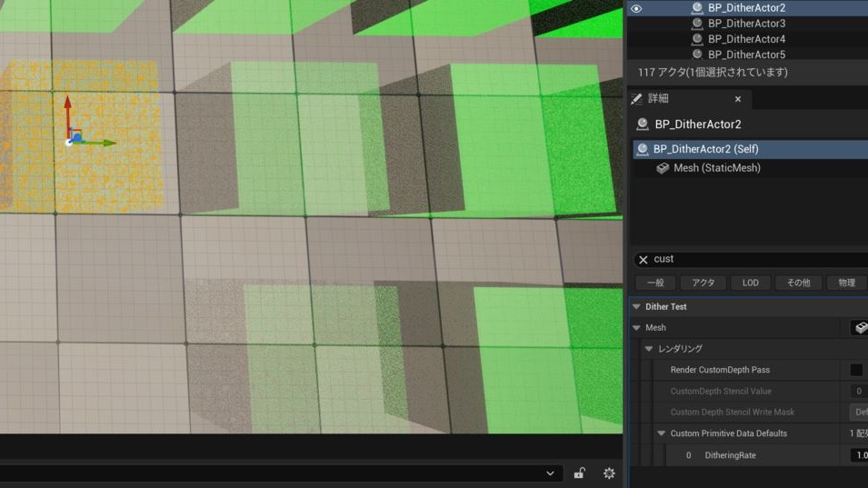Click actor icon beside BP_DitherActor3 in outliner

[x=697, y=24]
